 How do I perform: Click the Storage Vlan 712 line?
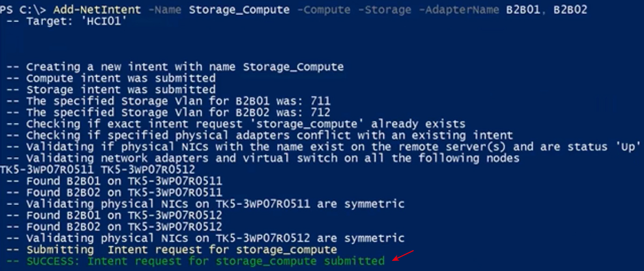[x=168, y=112]
